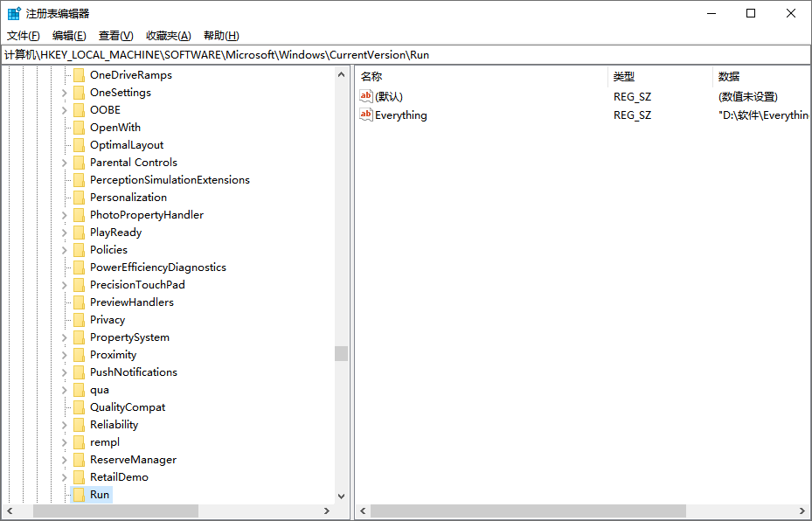Viewport: 812px width, 521px height.
Task: Click the Policies folder icon
Action: [x=79, y=250]
